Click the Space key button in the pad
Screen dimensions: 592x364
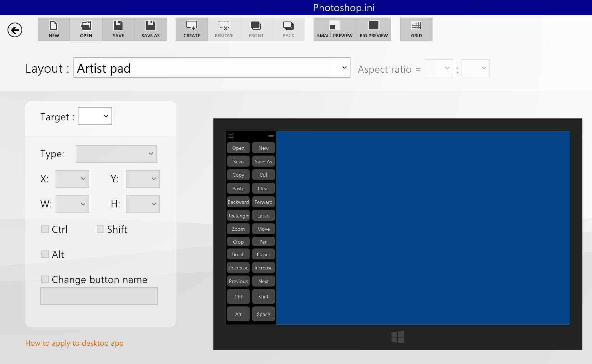tap(263, 314)
